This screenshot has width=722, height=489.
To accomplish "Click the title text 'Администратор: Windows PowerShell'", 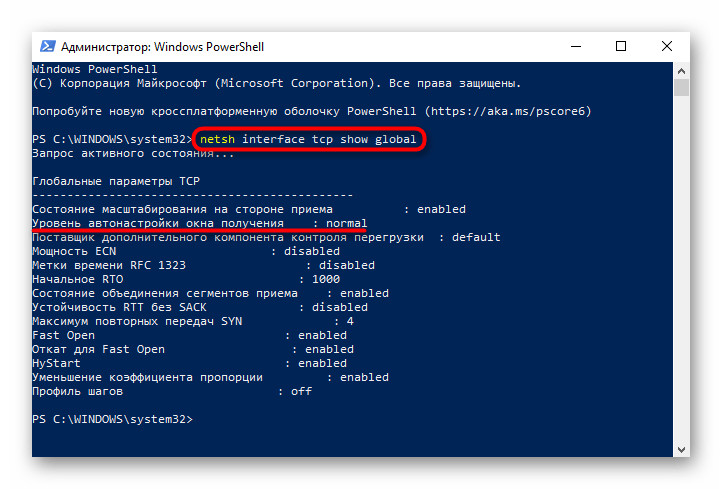I will pos(163,47).
